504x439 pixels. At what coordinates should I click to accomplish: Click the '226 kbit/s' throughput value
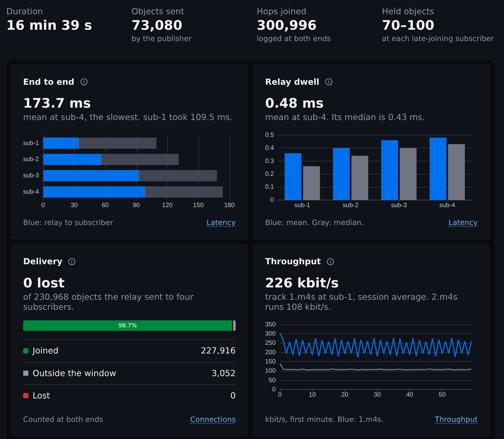coord(302,283)
